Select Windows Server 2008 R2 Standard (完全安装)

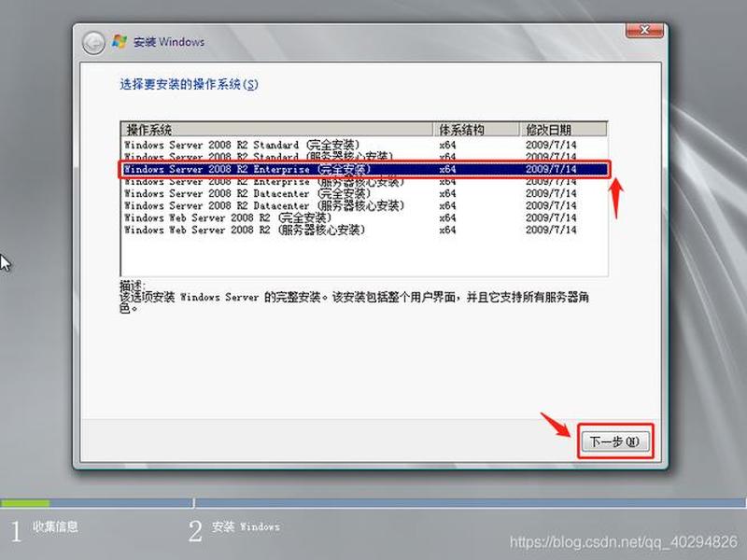(364, 145)
